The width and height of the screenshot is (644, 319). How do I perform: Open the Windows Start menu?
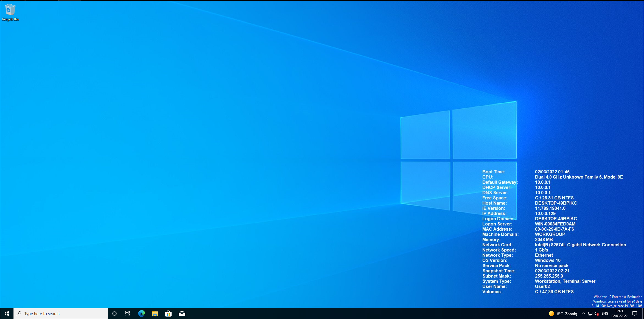point(7,314)
